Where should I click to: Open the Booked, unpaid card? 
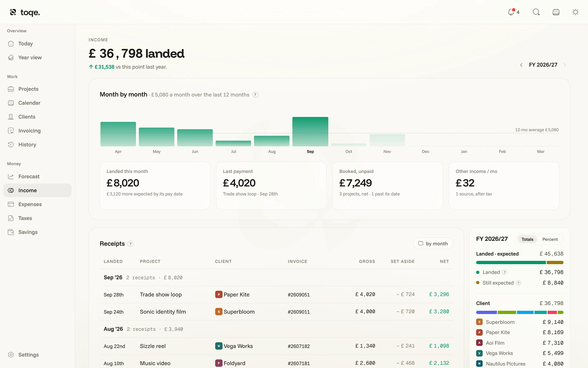[388, 185]
